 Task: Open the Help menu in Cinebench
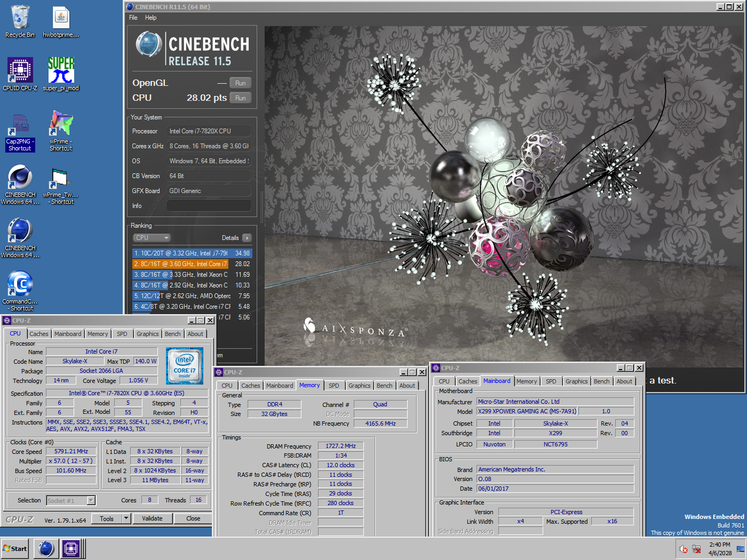151,18
